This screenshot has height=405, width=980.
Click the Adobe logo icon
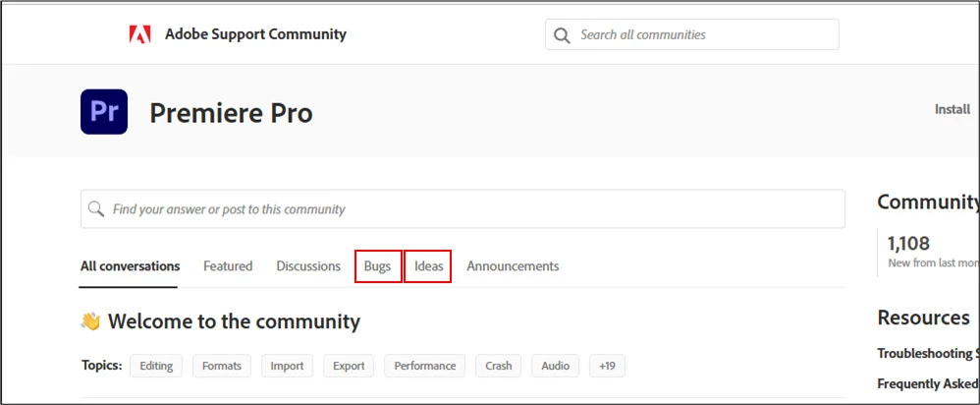coord(140,34)
